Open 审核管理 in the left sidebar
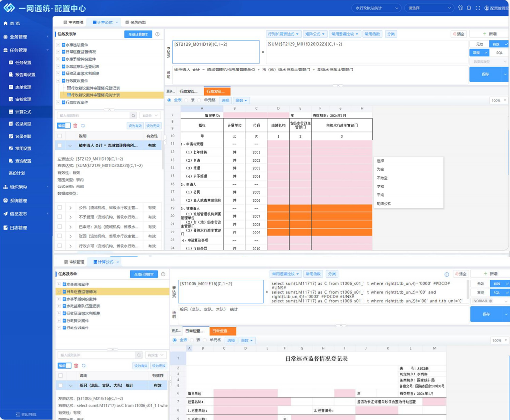The width and height of the screenshot is (510, 420). [x=23, y=99]
